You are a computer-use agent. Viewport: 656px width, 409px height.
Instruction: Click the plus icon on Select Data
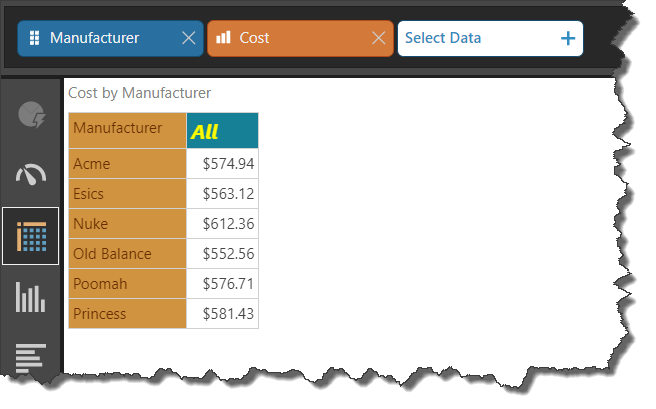pos(568,38)
